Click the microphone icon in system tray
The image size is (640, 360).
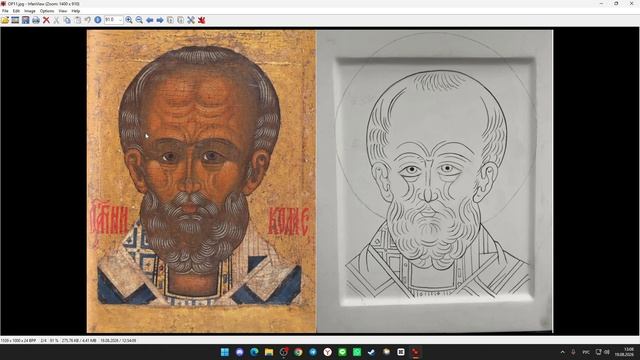click(x=573, y=352)
